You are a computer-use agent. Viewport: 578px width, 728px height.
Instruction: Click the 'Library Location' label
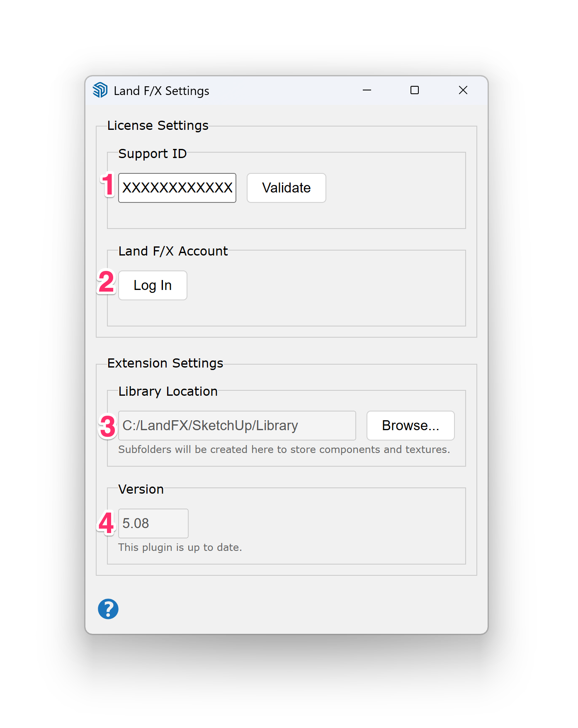click(x=168, y=391)
